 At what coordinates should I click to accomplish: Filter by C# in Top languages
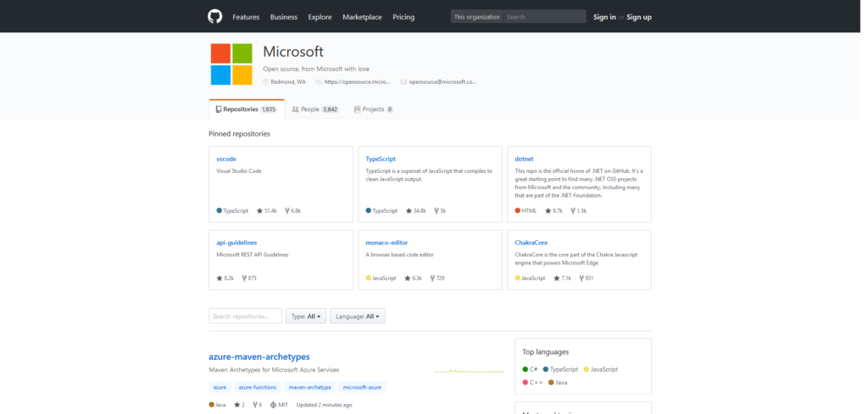tap(531, 369)
